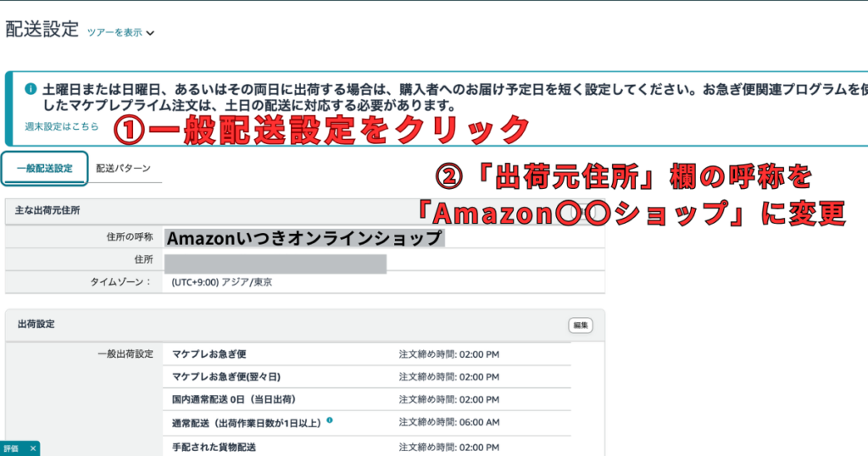This screenshot has height=456, width=868.
Task: Click the 手配された貨物配送 entry
Action: click(x=214, y=447)
